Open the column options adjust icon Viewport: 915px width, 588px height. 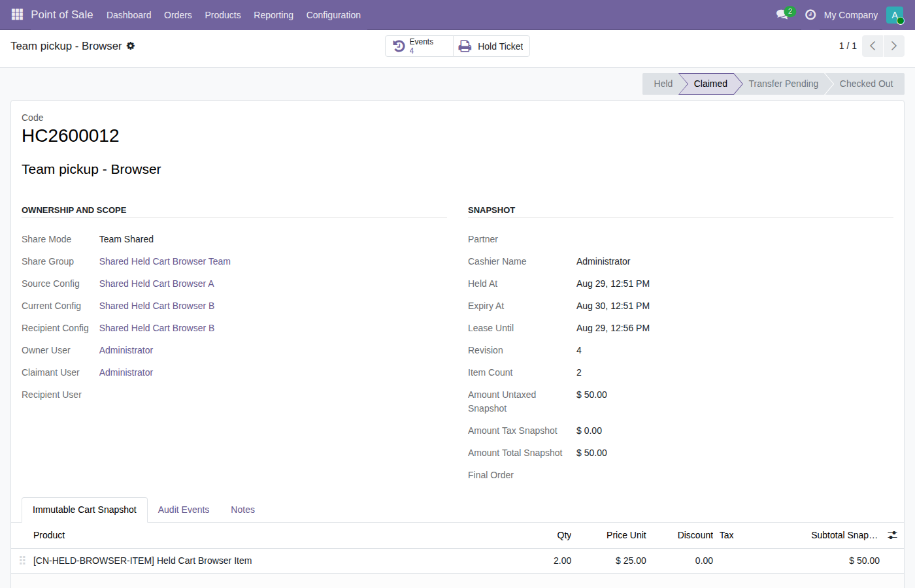[892, 535]
